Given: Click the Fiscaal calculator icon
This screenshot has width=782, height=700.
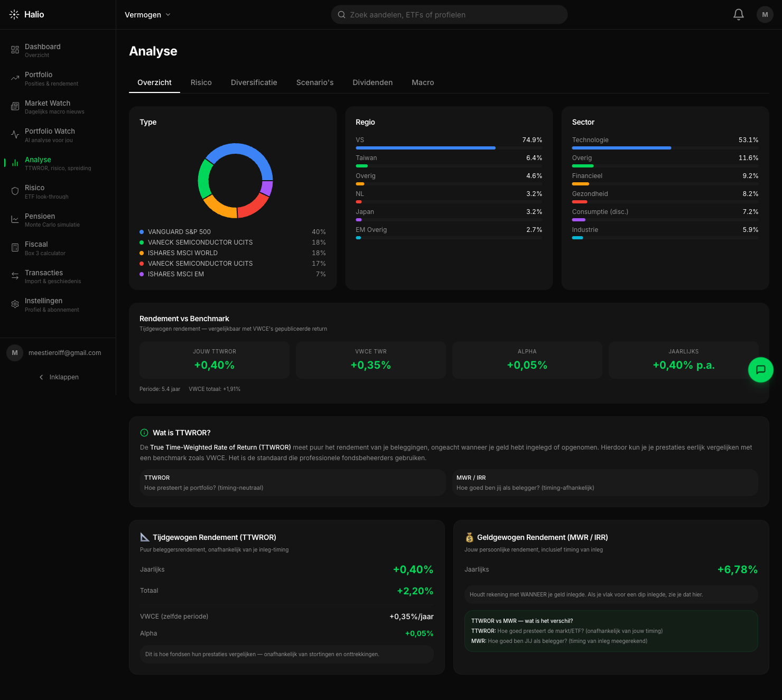Looking at the screenshot, I should [15, 248].
